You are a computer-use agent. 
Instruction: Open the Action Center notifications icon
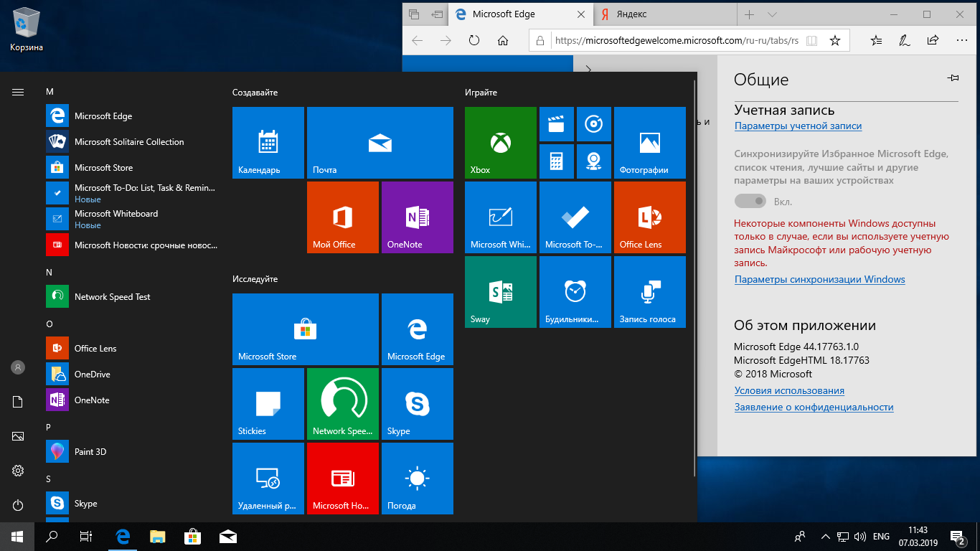957,537
